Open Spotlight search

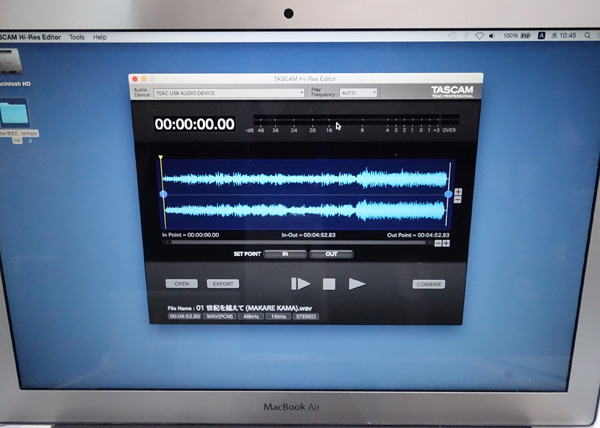587,36
